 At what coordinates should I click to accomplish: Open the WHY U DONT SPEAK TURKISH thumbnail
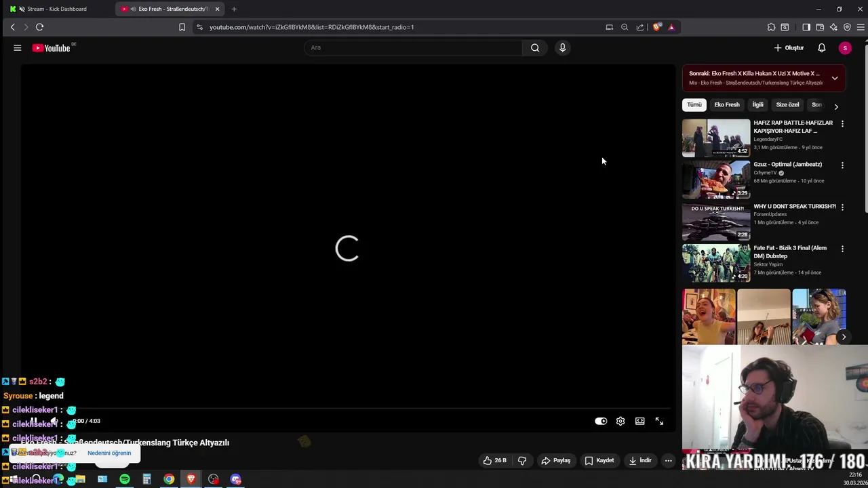[716, 222]
